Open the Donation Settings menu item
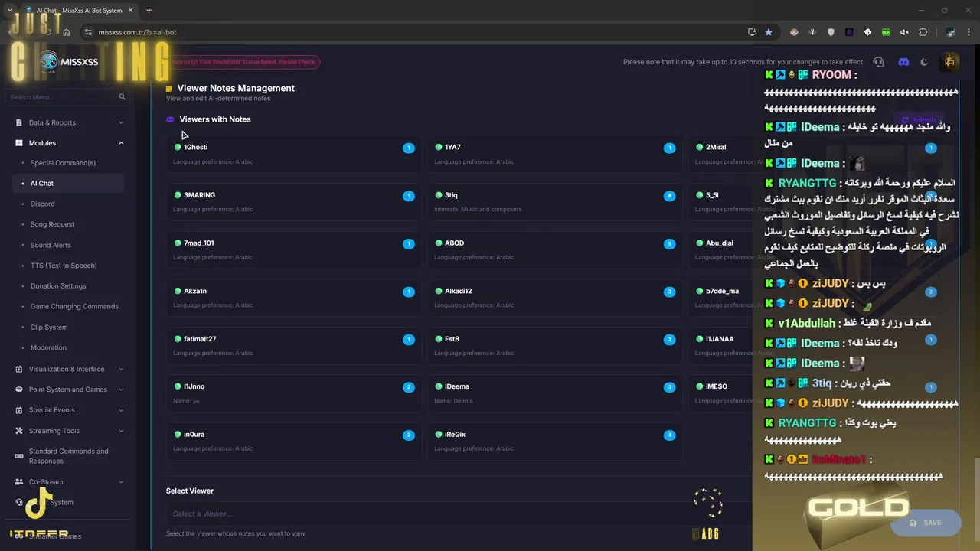 [x=58, y=286]
